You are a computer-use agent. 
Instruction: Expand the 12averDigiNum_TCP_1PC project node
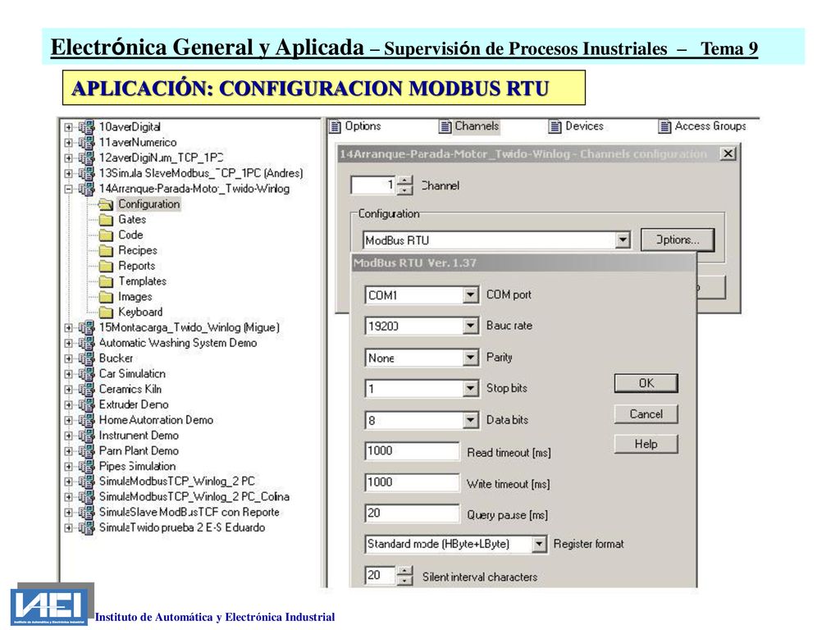tap(69, 158)
